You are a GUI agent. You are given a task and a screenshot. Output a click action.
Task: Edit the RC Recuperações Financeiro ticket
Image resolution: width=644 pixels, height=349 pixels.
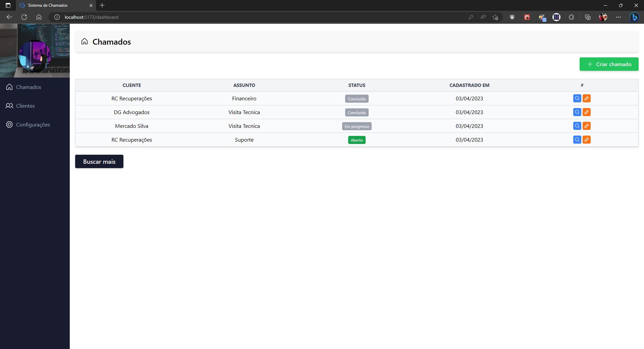[587, 98]
